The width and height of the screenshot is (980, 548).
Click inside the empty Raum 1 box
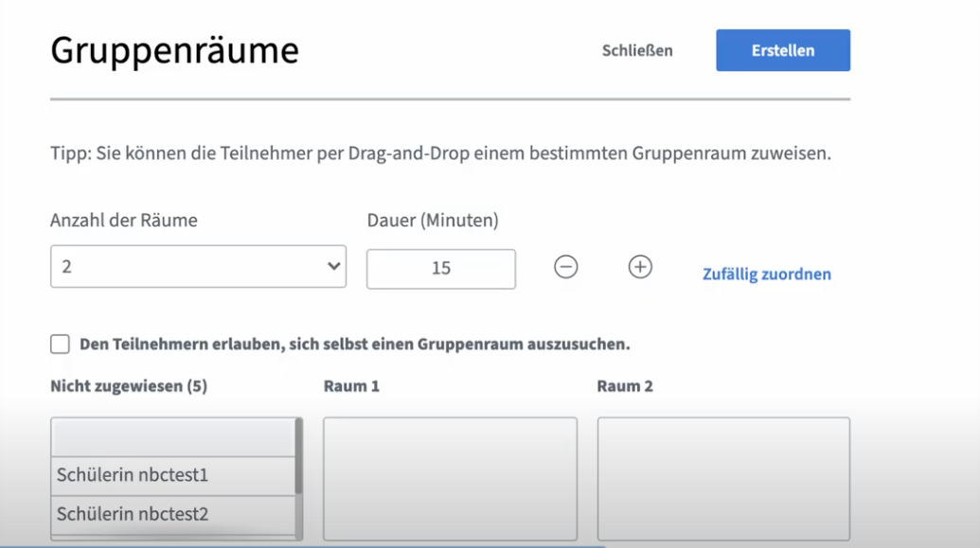click(450, 478)
